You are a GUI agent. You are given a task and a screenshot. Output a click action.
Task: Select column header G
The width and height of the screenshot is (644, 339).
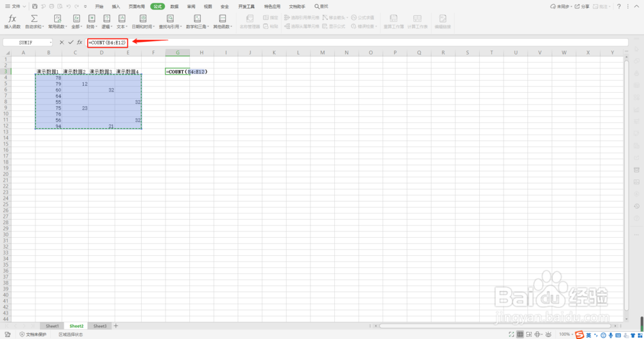[x=178, y=53]
